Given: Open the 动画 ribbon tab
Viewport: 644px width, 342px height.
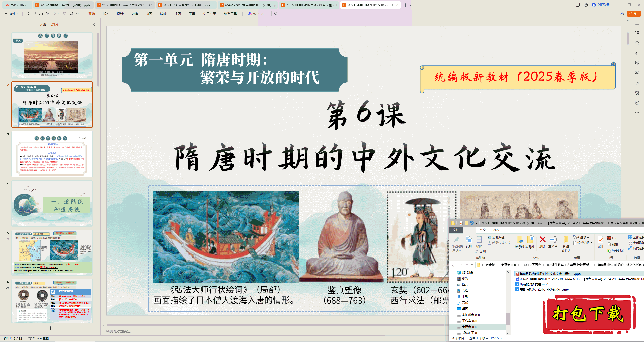Looking at the screenshot, I should tap(149, 14).
